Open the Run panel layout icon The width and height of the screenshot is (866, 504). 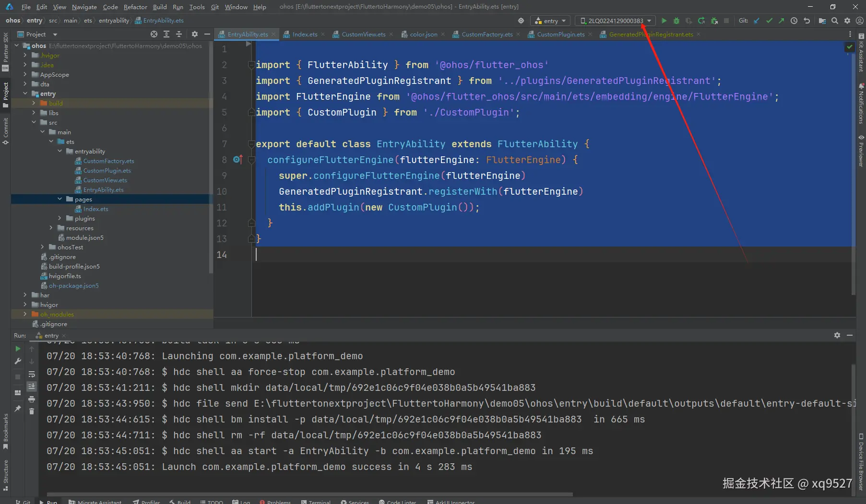(18, 393)
